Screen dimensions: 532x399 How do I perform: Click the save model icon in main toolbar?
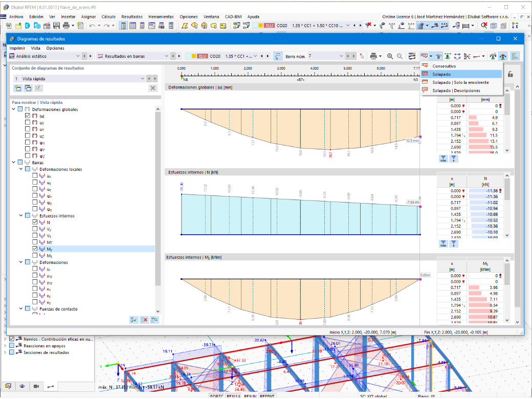point(56,26)
